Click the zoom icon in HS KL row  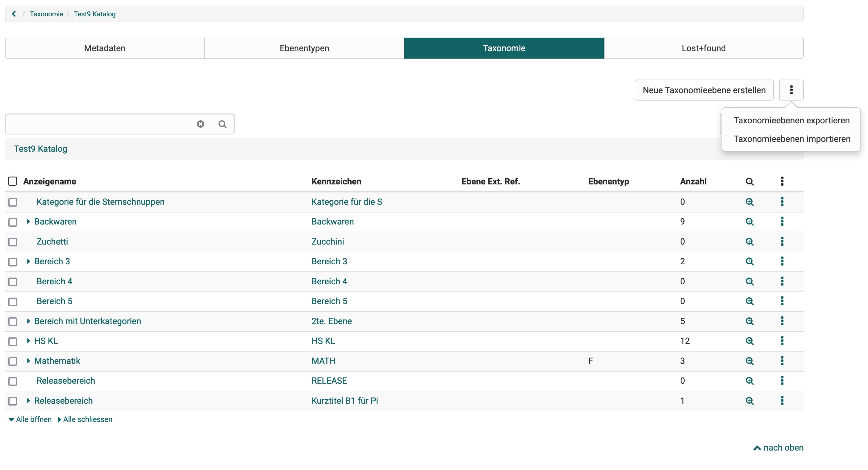[x=749, y=341]
